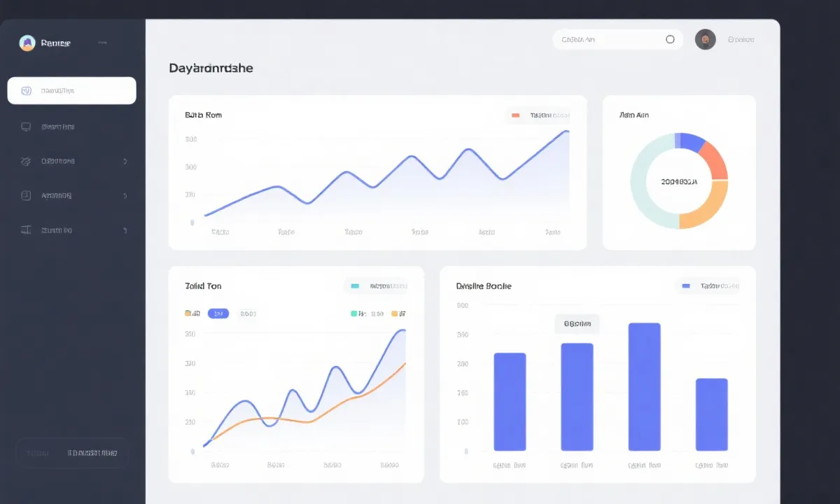Expand the fifth sidebar item chevron

[x=125, y=230]
